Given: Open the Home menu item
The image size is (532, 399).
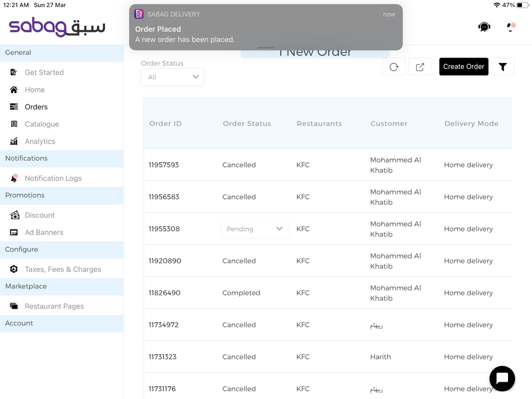Looking at the screenshot, I should click(x=35, y=89).
